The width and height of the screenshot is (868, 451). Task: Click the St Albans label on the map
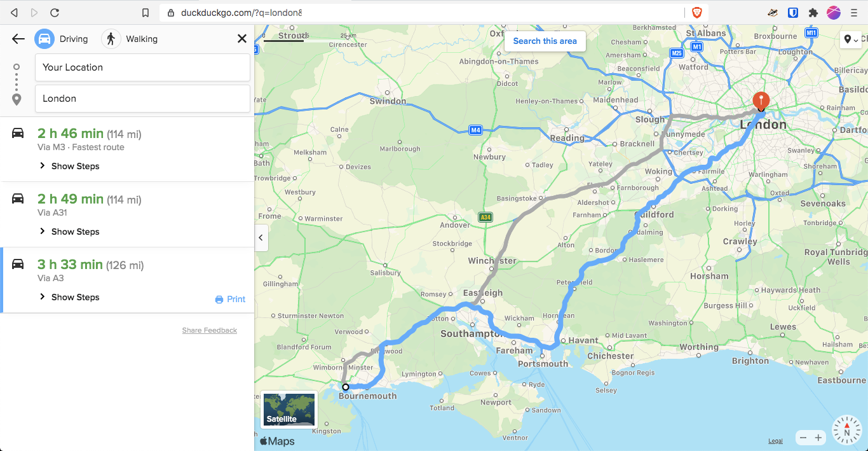coord(706,33)
